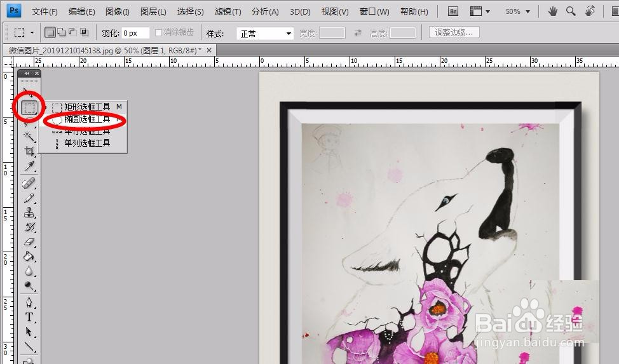Choose 矩形选框工具 from flyout menu
This screenshot has width=619, height=364.
(x=87, y=107)
